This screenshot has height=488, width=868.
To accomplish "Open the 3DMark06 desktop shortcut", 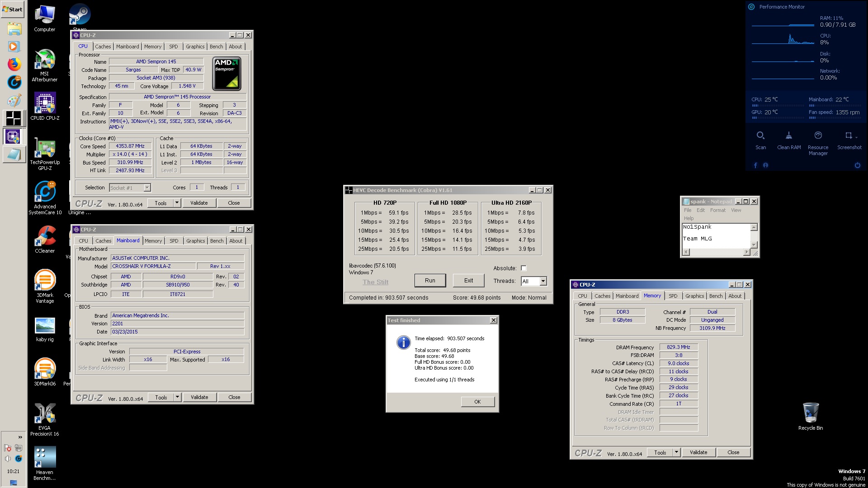I will coord(45,372).
